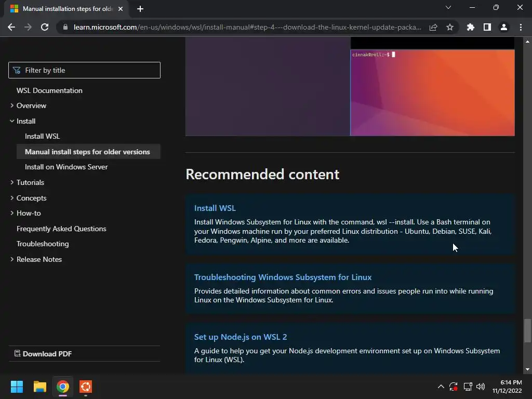Viewport: 532px width, 399px height.
Task: Click the scrollbar down arrow
Action: [x=527, y=369]
